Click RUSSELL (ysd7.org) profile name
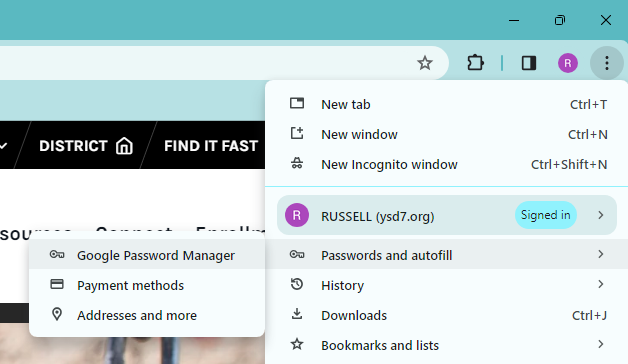 [x=378, y=217]
